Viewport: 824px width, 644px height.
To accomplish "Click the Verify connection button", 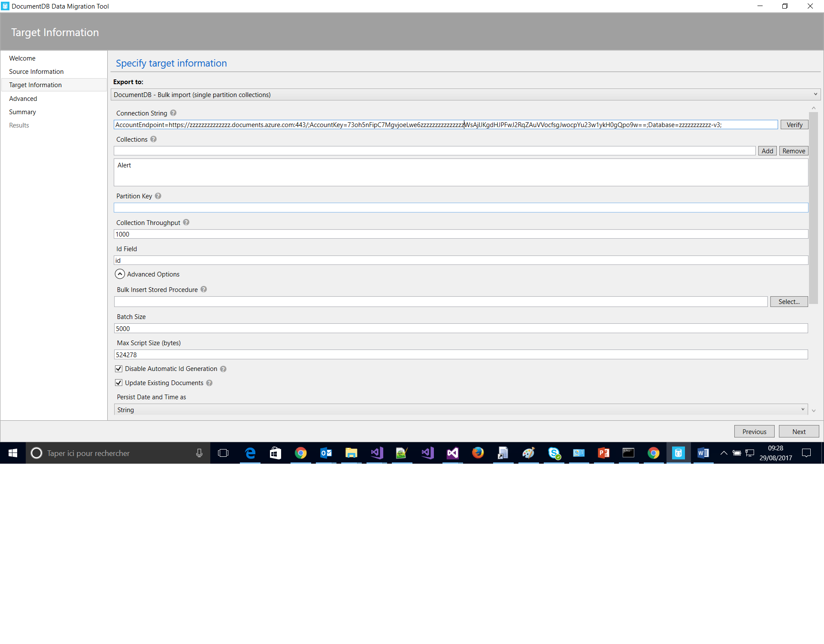I will point(794,125).
